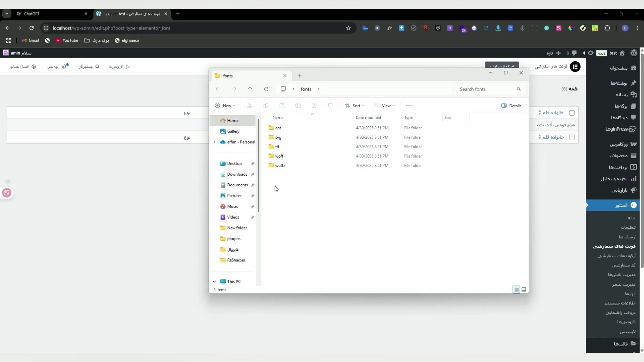644x362 pixels.
Task: Go to Downloads in the navigation pane
Action: (237, 174)
